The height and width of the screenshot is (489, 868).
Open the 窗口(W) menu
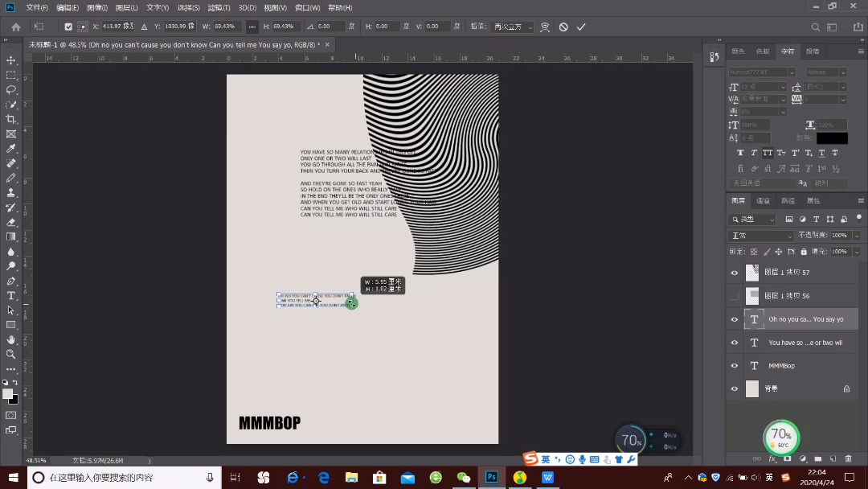tap(307, 8)
